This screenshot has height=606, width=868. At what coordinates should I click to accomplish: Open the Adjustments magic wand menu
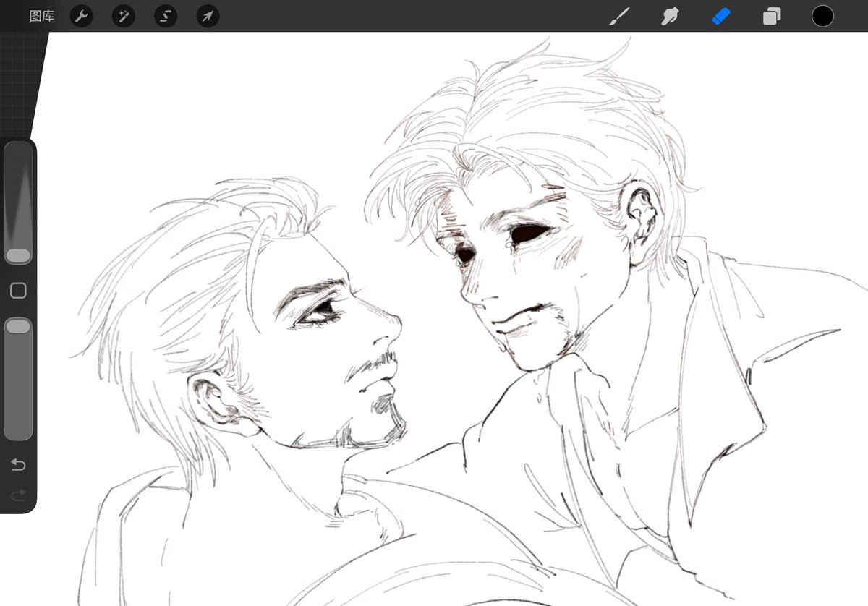click(x=124, y=16)
